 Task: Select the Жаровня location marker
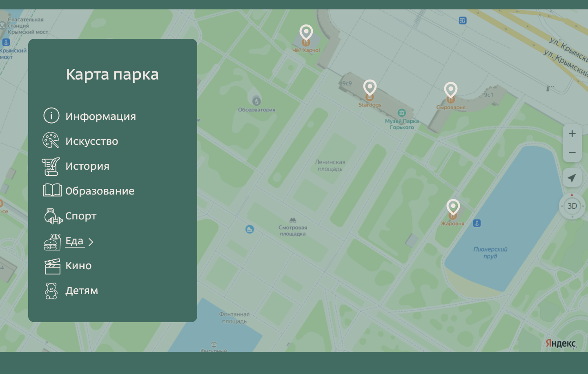453,208
